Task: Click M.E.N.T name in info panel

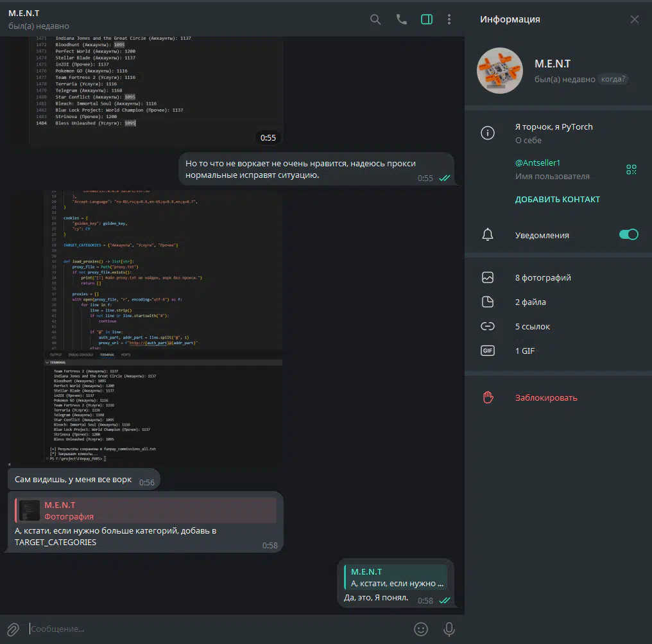Action: click(x=552, y=64)
